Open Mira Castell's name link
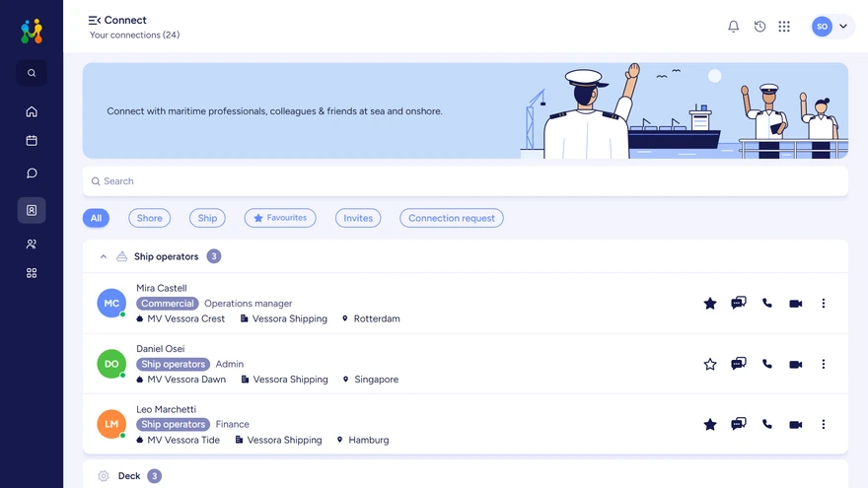 [x=162, y=288]
